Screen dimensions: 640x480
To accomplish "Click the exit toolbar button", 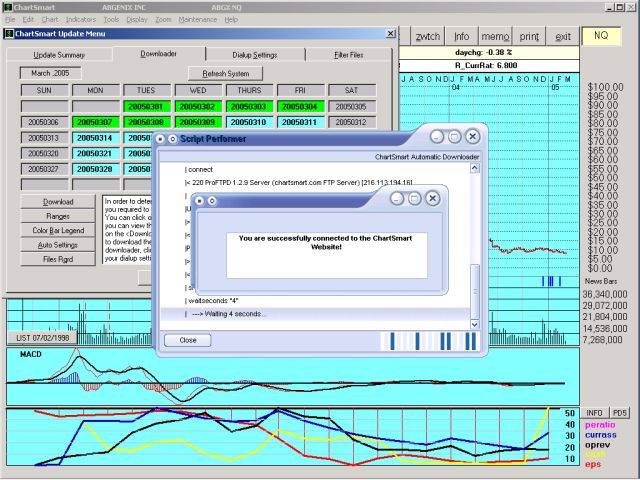I will 563,36.
